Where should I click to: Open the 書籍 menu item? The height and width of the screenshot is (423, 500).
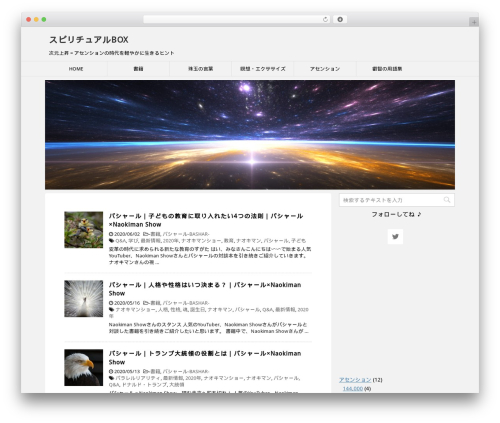point(138,69)
